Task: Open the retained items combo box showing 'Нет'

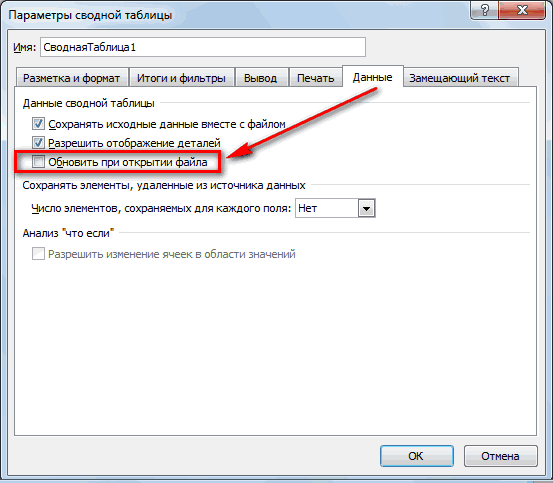Action: (x=335, y=208)
